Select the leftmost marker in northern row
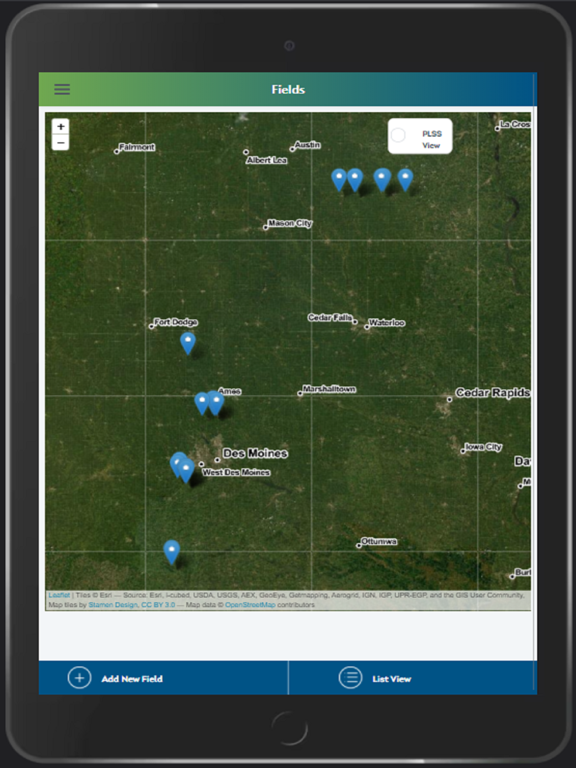Screen dimensions: 576x768 tap(339, 180)
